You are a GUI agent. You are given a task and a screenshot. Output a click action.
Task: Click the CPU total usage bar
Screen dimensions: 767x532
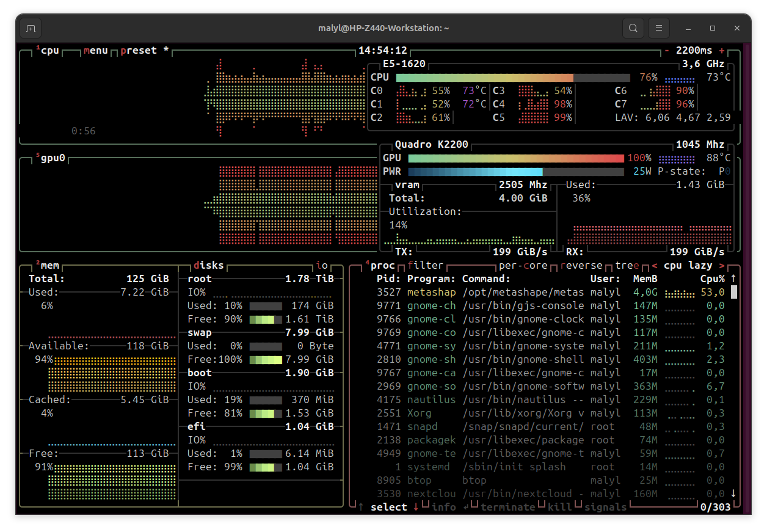pyautogui.click(x=513, y=78)
